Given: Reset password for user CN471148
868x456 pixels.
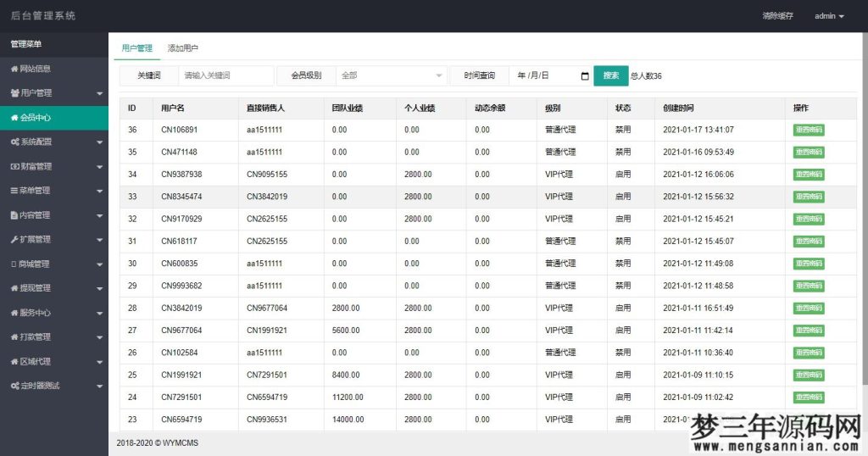Looking at the screenshot, I should click(808, 153).
